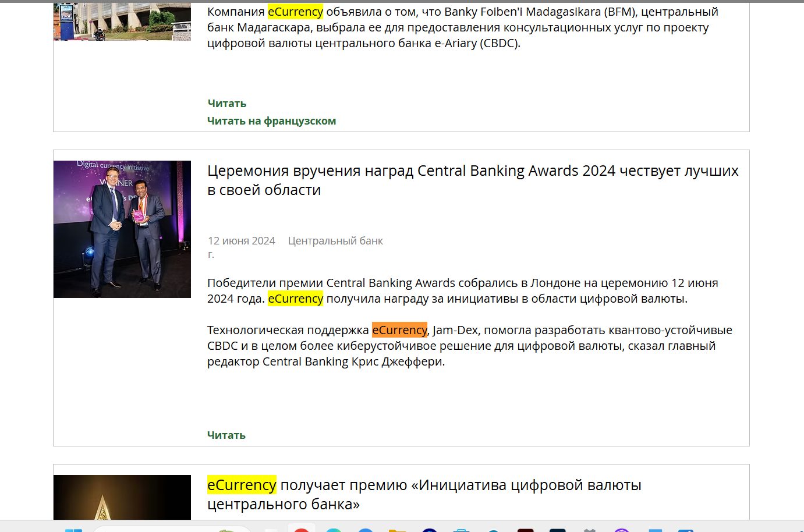Click the text "Banky Foiben'i Madagasikara (BFM)"

[x=541, y=12]
